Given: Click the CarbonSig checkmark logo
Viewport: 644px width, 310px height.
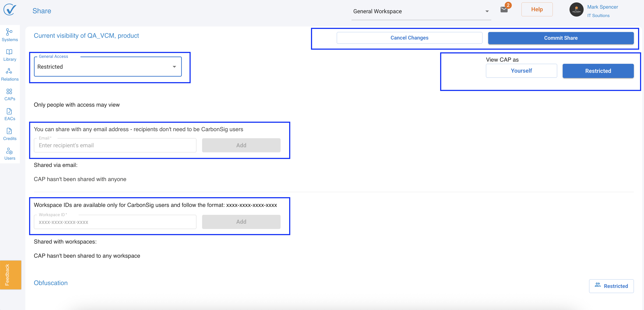Looking at the screenshot, I should [10, 10].
